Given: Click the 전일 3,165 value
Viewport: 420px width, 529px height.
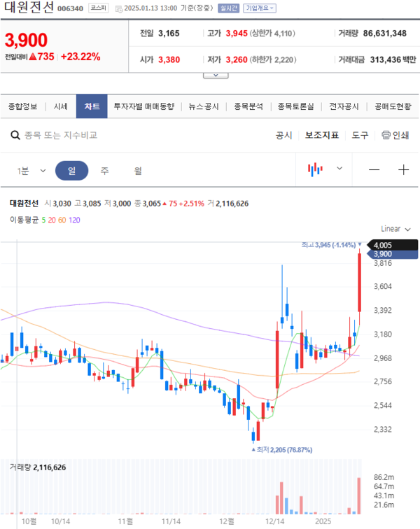Looking at the screenshot, I should tap(169, 34).
